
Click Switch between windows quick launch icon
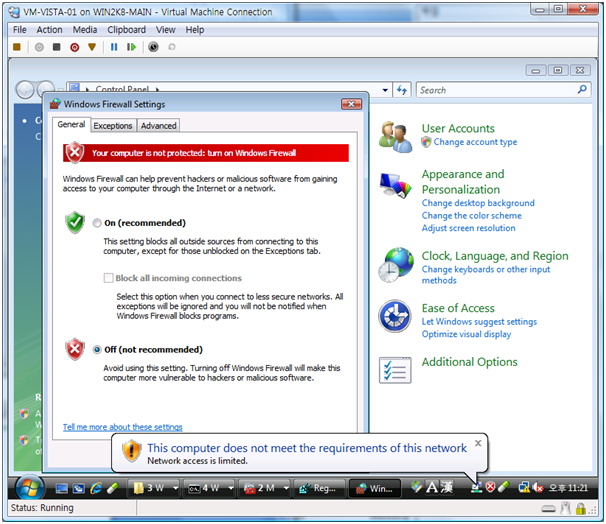pyautogui.click(x=78, y=488)
